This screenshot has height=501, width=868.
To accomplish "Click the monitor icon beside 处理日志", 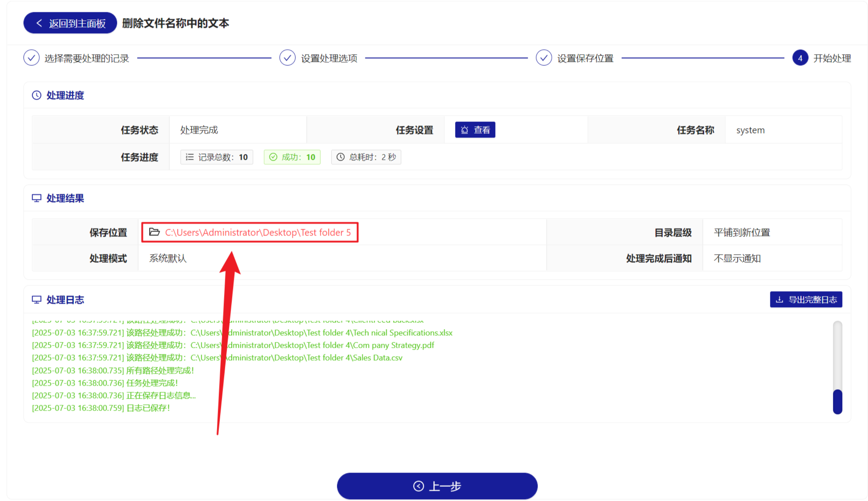I will [x=37, y=300].
